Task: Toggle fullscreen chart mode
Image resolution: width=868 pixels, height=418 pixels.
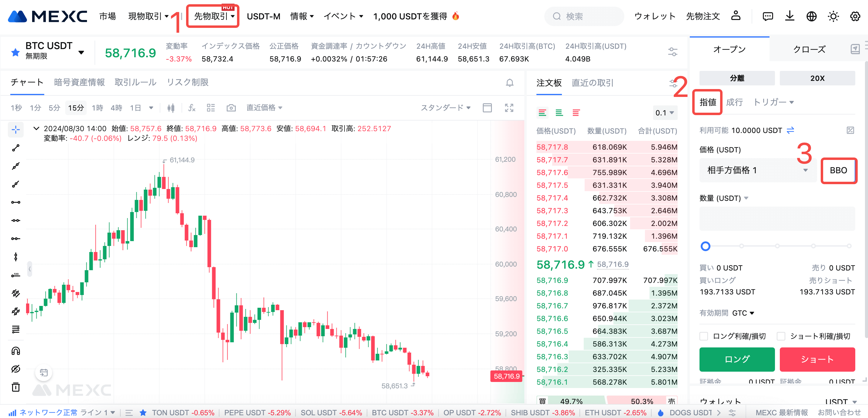Action: click(509, 108)
